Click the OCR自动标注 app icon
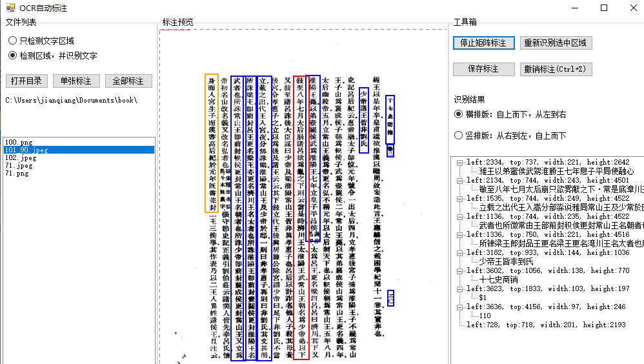 [x=10, y=8]
